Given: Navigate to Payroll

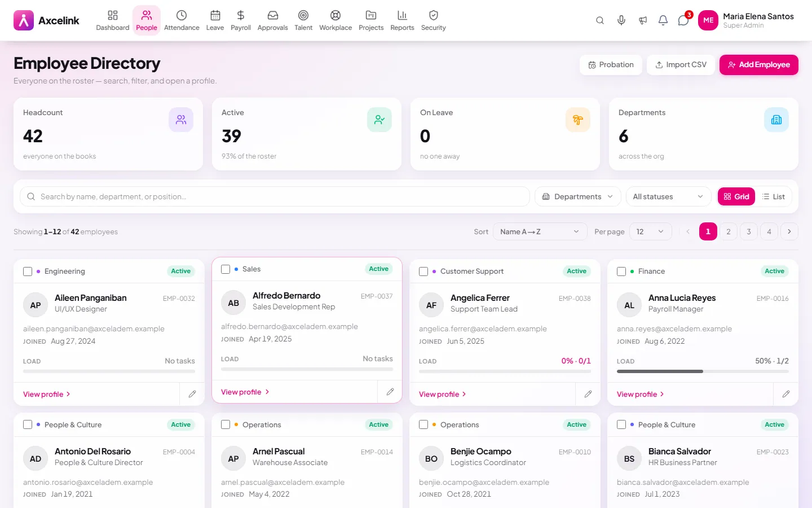Looking at the screenshot, I should click(x=241, y=20).
